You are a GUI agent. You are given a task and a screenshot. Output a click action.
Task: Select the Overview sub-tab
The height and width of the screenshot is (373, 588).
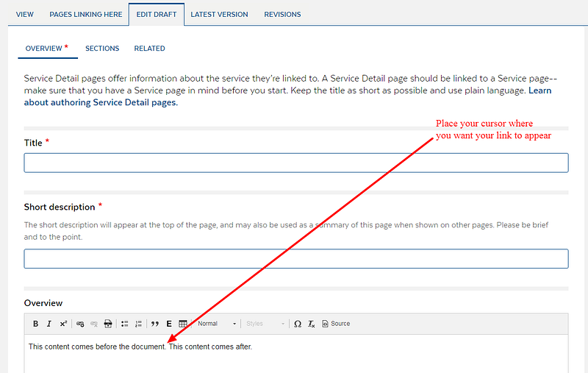pos(47,49)
